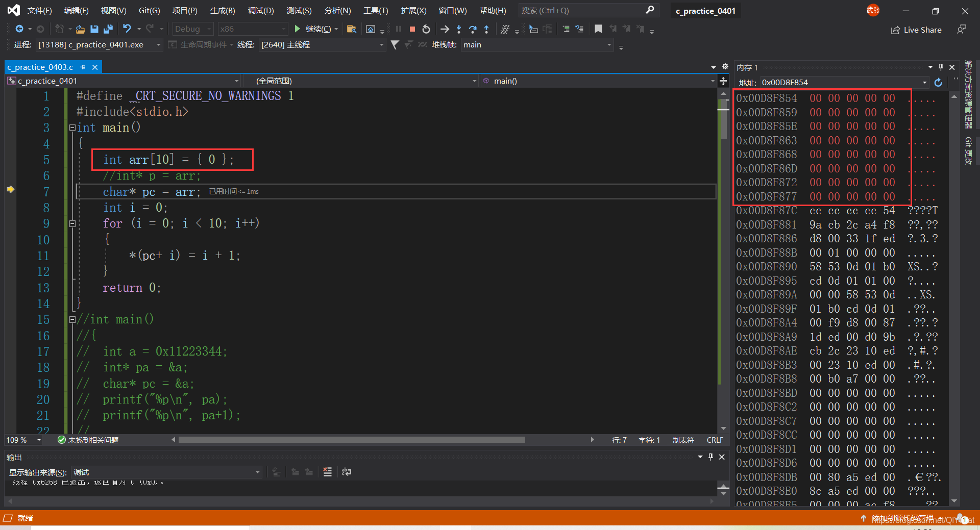Open the output source dropdown 调试
The height and width of the screenshot is (530, 980).
pyautogui.click(x=166, y=472)
